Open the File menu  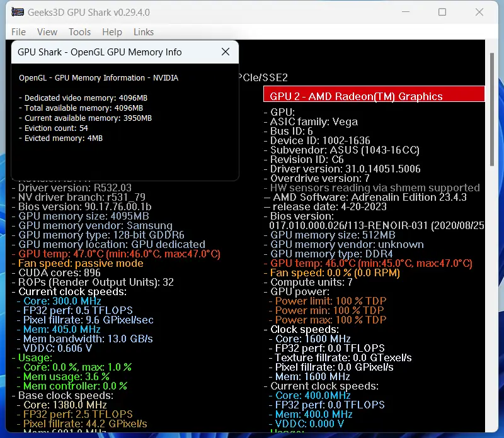tap(18, 32)
